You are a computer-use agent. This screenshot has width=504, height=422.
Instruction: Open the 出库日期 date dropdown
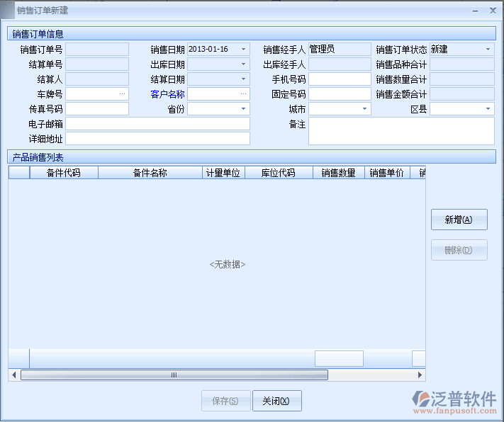point(243,64)
